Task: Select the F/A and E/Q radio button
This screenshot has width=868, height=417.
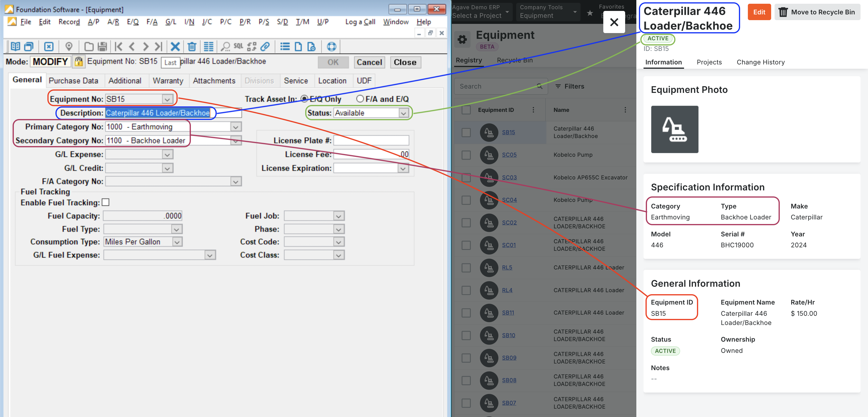Action: tap(360, 99)
